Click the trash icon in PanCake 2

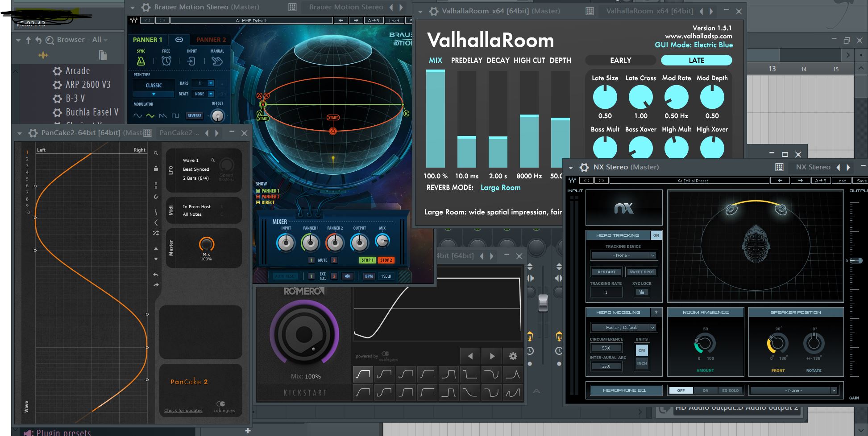(x=156, y=169)
